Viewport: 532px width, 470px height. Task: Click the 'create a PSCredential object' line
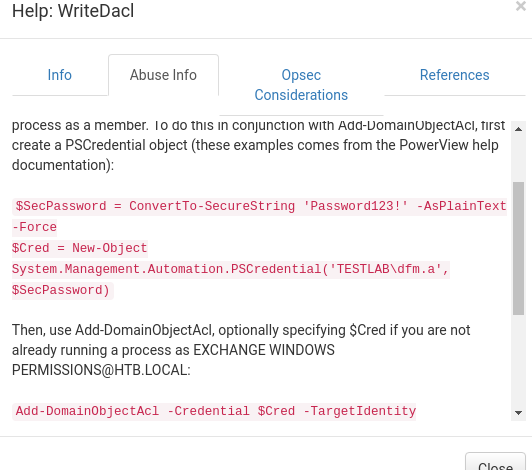click(x=255, y=145)
